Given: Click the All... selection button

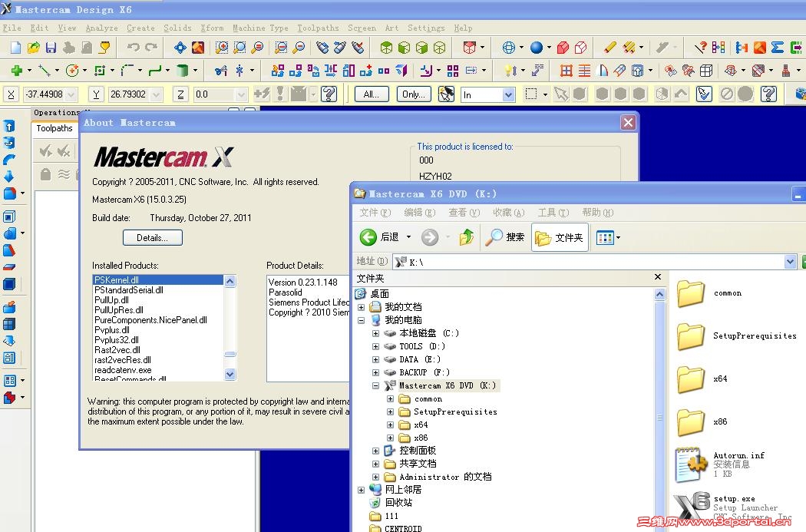Looking at the screenshot, I should [371, 94].
